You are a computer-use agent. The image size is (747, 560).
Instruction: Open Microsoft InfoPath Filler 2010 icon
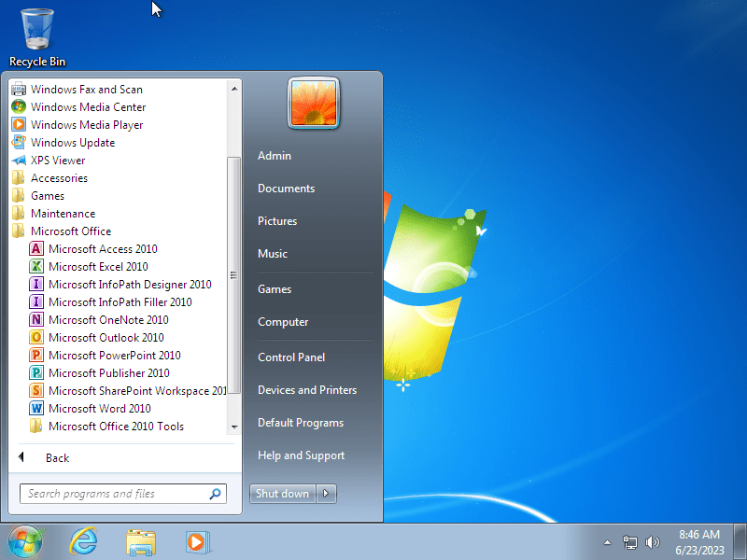36,301
